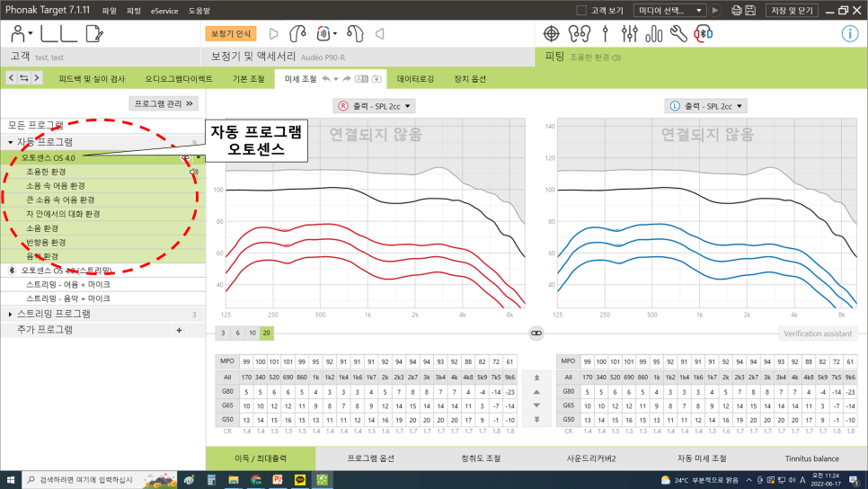Click the Verification assistant button
This screenshot has height=489, width=868.
[817, 333]
